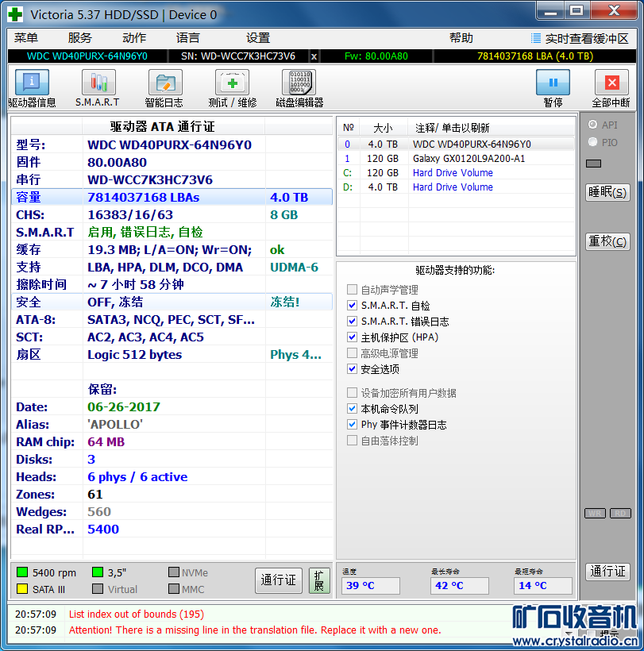
Task: Click the 温度 39 °C field
Action: tap(370, 586)
